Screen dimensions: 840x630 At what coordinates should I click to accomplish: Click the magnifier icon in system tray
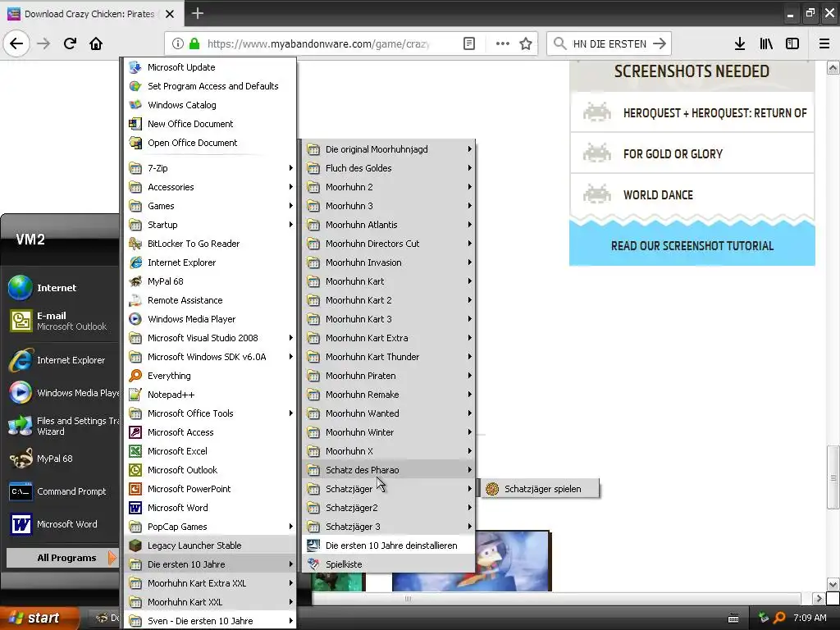(x=779, y=618)
